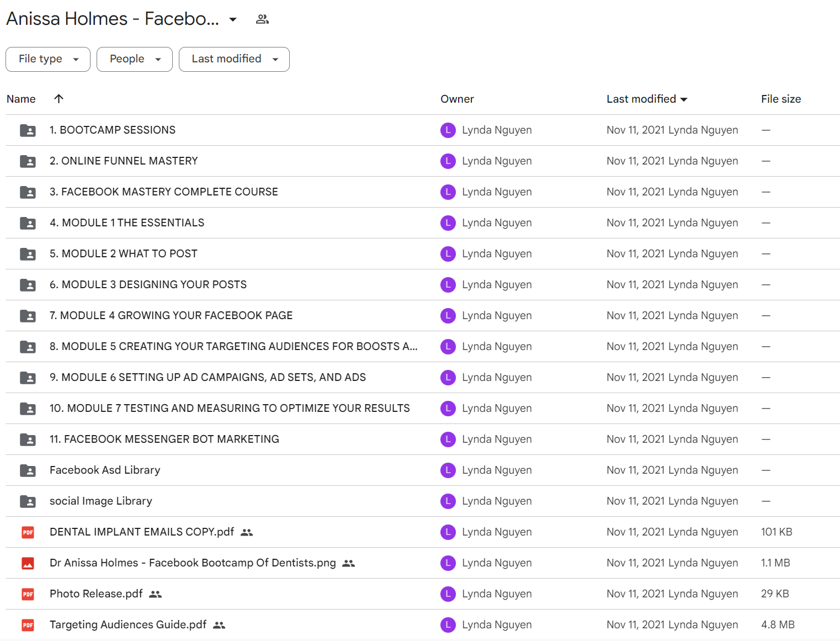The image size is (840, 641).
Task: Select 8. MODULE 5 CREATING YOUR TARGETING AUDIENCES name
Action: pos(233,346)
